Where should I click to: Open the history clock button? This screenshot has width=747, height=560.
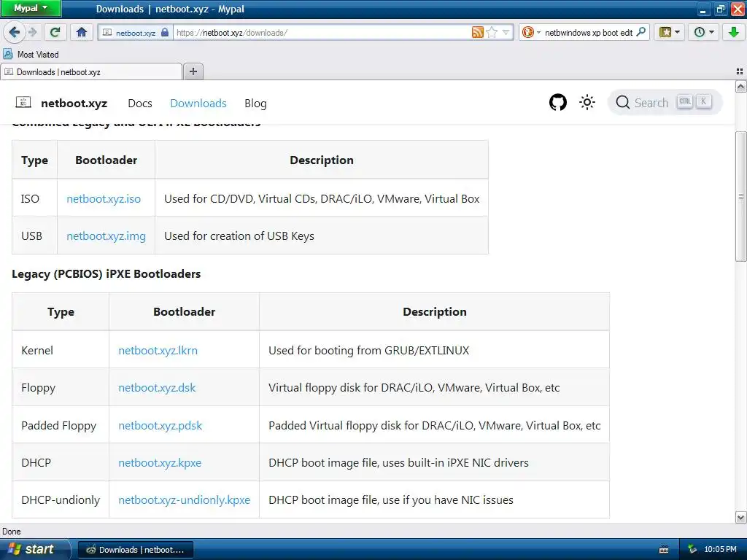click(x=703, y=32)
